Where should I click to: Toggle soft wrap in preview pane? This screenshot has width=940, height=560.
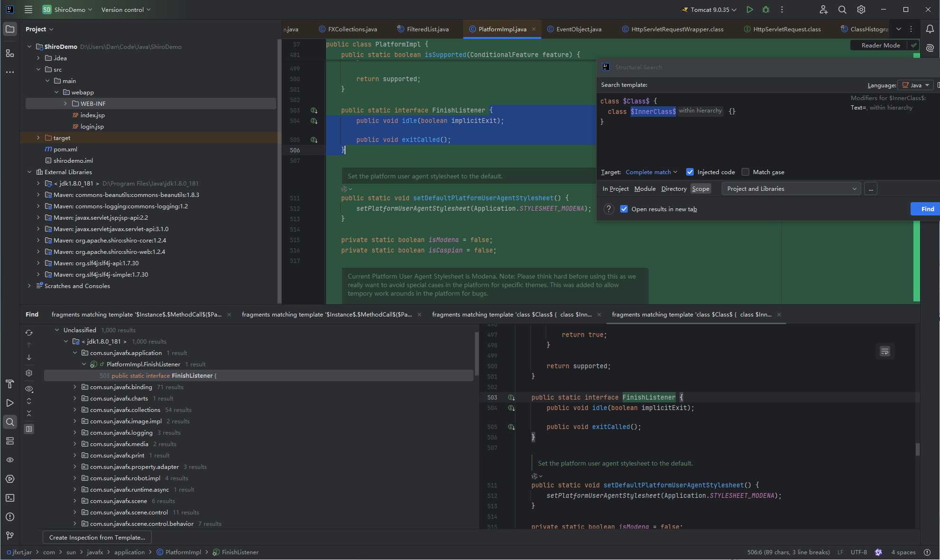coord(885,351)
